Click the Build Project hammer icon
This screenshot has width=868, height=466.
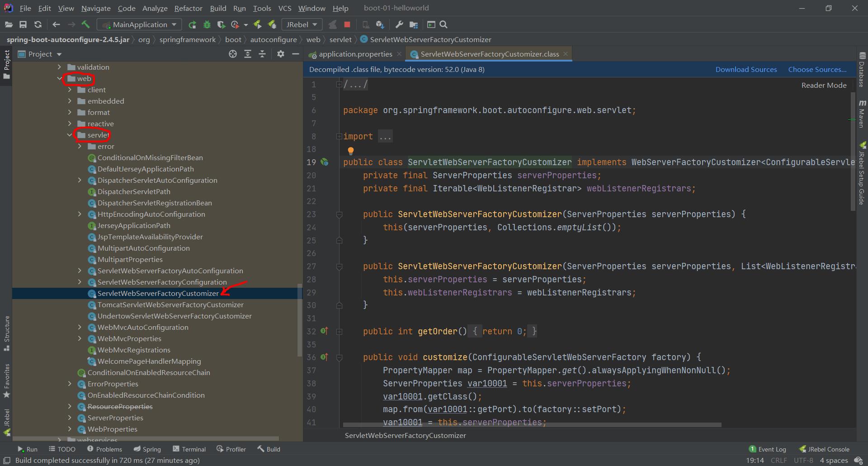pos(86,25)
